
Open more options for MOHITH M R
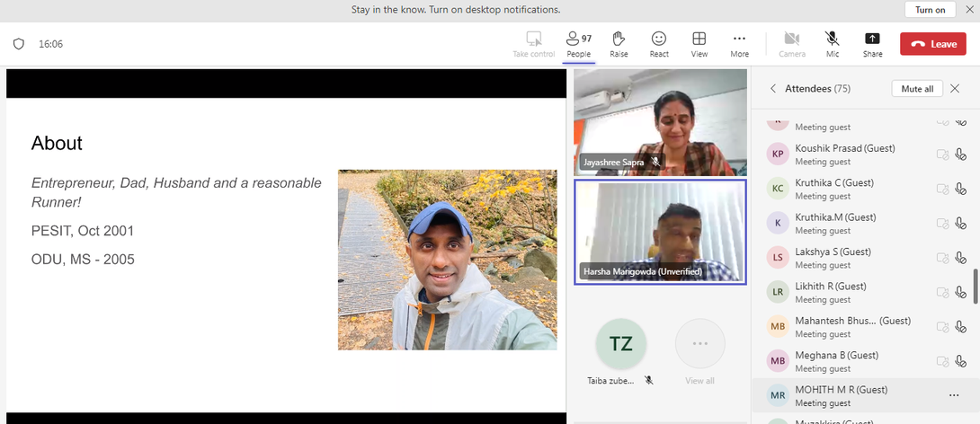tap(953, 395)
